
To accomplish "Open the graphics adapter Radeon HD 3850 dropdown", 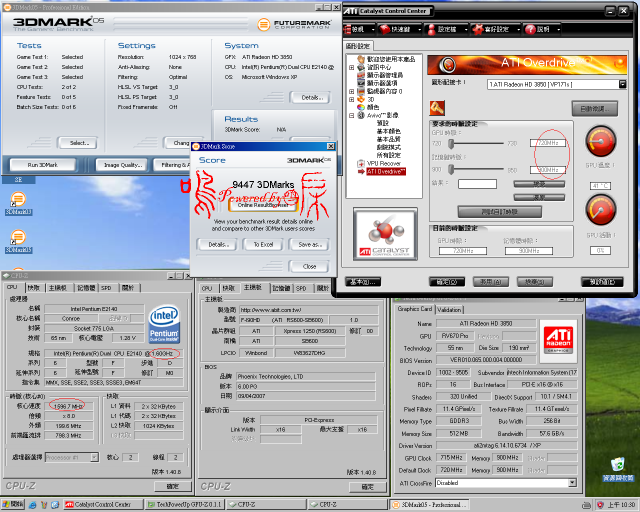I will 622,84.
